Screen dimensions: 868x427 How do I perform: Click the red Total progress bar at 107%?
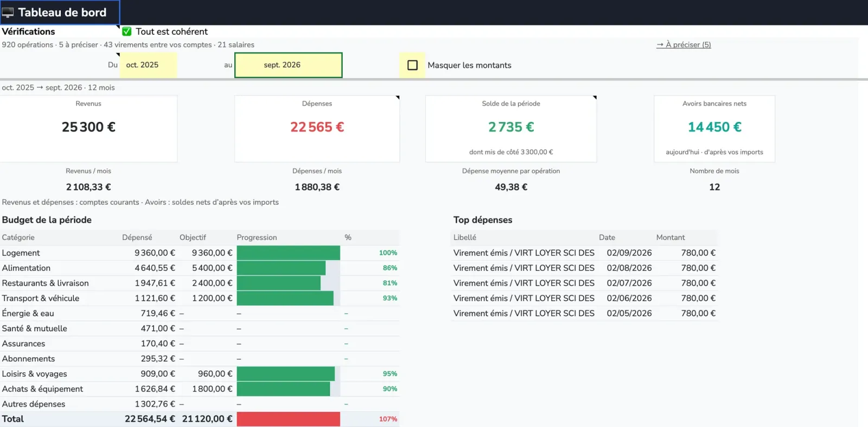tap(289, 419)
